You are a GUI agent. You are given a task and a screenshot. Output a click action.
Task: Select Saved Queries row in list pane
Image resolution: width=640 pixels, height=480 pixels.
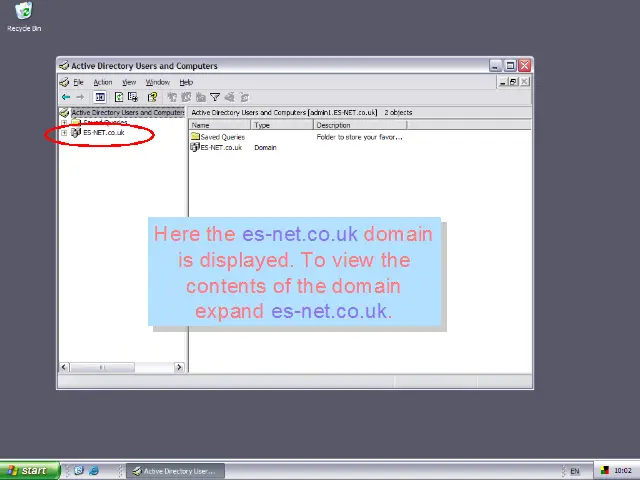pyautogui.click(x=222, y=137)
